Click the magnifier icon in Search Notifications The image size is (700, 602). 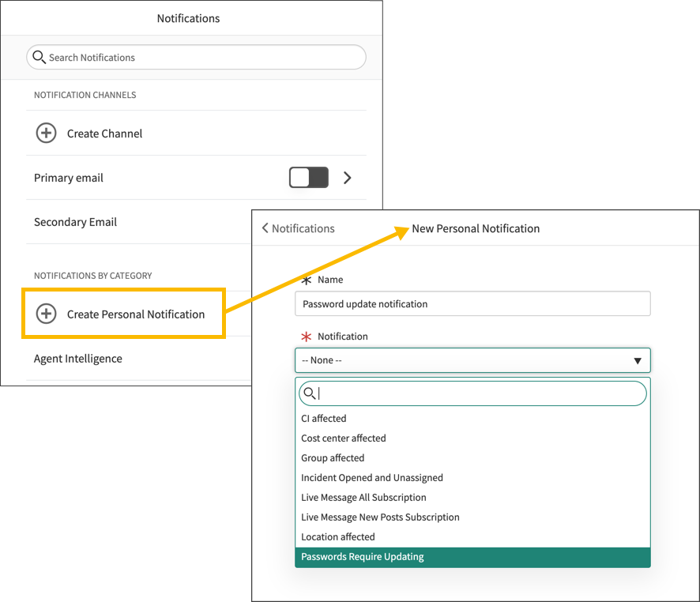pos(40,57)
